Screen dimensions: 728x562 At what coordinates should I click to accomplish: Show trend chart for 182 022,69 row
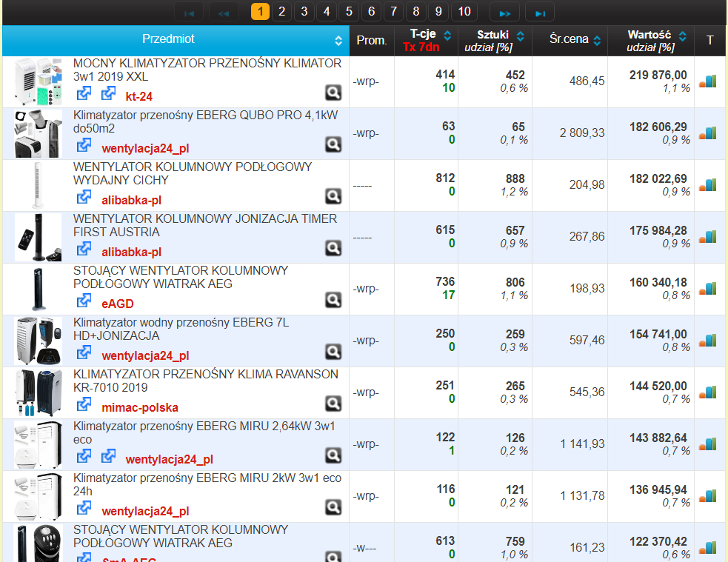click(707, 185)
